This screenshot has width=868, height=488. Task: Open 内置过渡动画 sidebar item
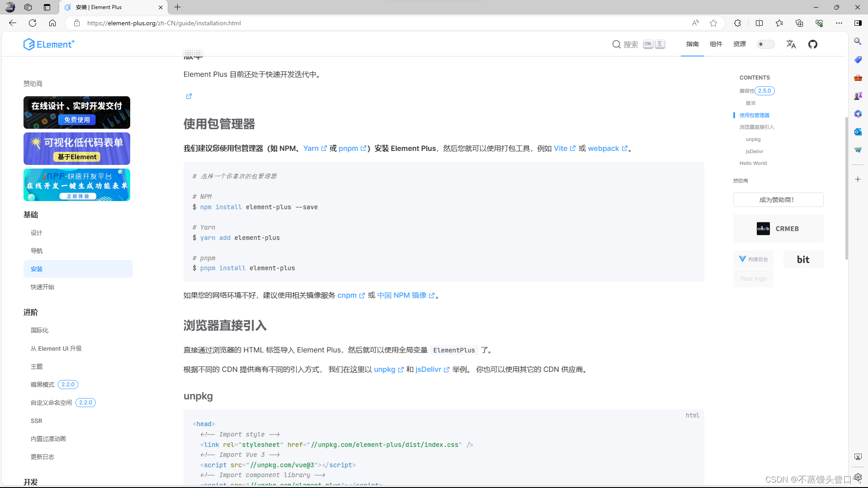tap(48, 439)
